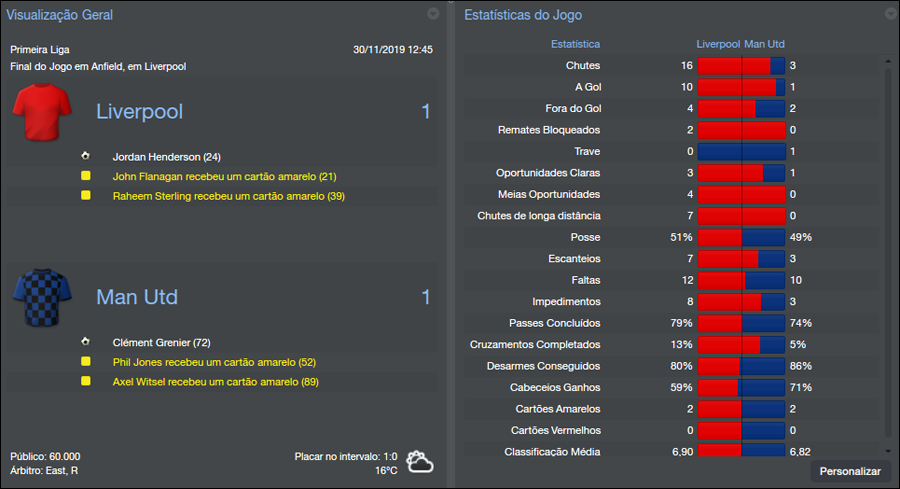The height and width of the screenshot is (489, 900).
Task: Open the Liverpool team name link
Action: click(x=139, y=112)
